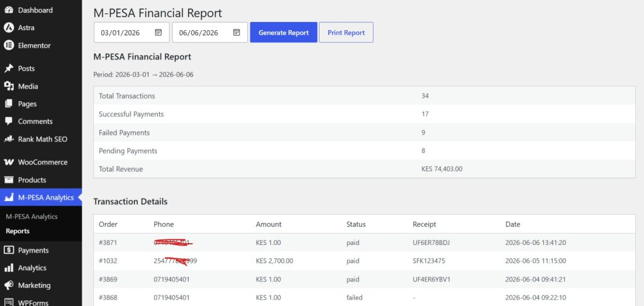The height and width of the screenshot is (306, 644).
Task: Click receipt code SFK123475
Action: click(x=429, y=261)
